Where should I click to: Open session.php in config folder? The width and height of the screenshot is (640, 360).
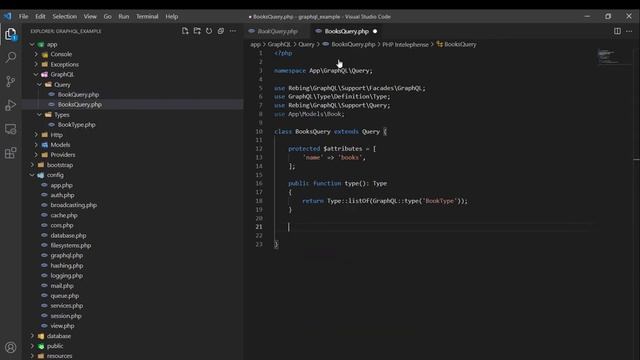pos(66,316)
